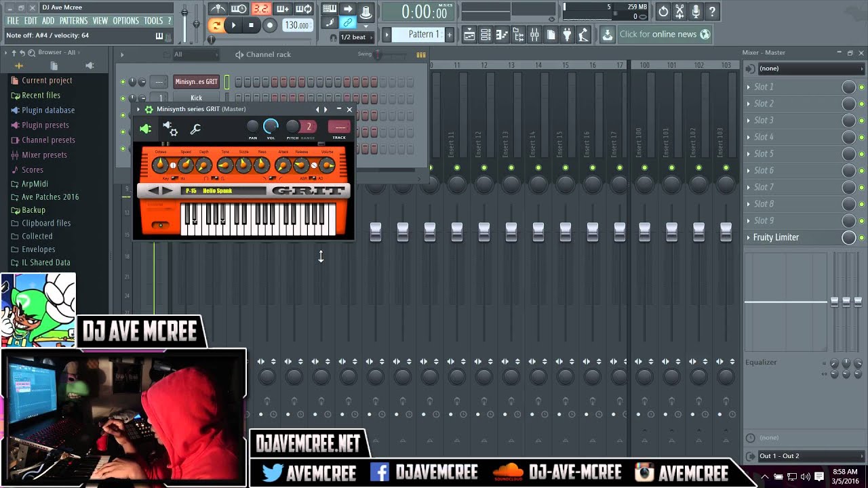The image size is (868, 488).
Task: Click the link multilink controllers icon
Action: click(x=347, y=22)
